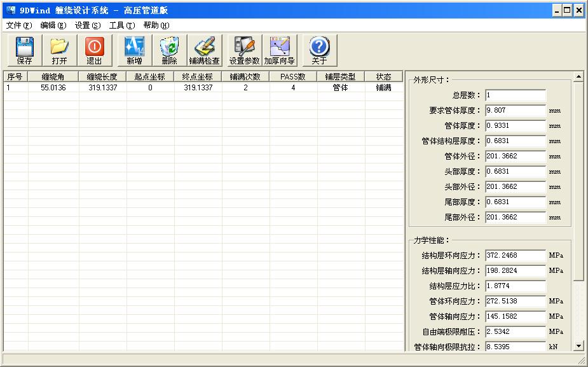Click the 删除 (Delete) toolbar icon
The image size is (588, 367).
pyautogui.click(x=169, y=50)
